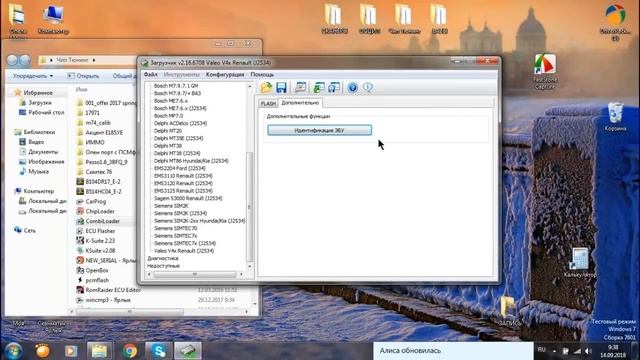
Task: Click the blue question mark help icon
Action: (x=353, y=87)
